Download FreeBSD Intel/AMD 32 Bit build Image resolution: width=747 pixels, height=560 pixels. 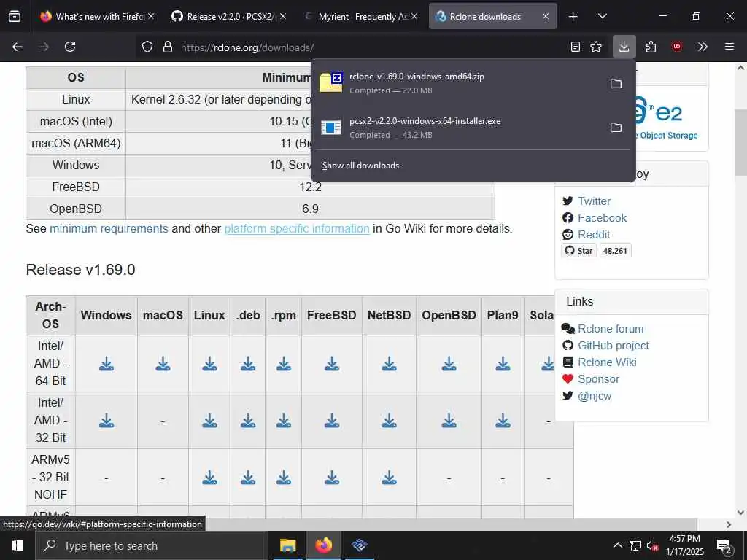coord(332,421)
